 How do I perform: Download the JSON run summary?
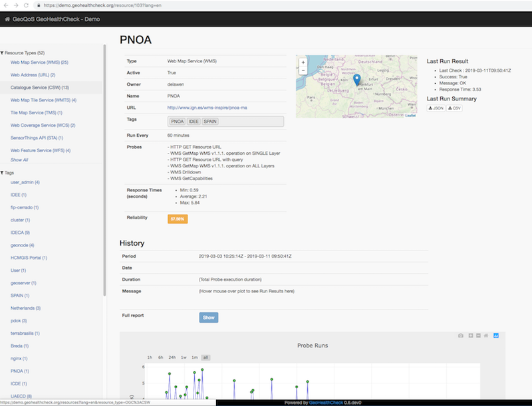[x=436, y=108]
